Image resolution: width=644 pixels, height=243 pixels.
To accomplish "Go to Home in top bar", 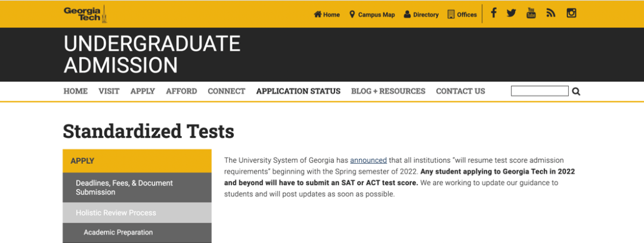I will [327, 15].
